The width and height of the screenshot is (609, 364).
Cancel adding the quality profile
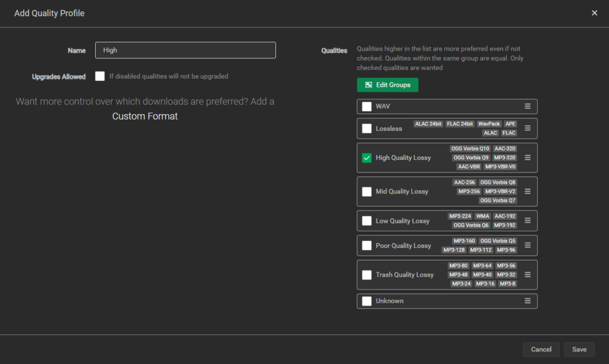[541, 349]
